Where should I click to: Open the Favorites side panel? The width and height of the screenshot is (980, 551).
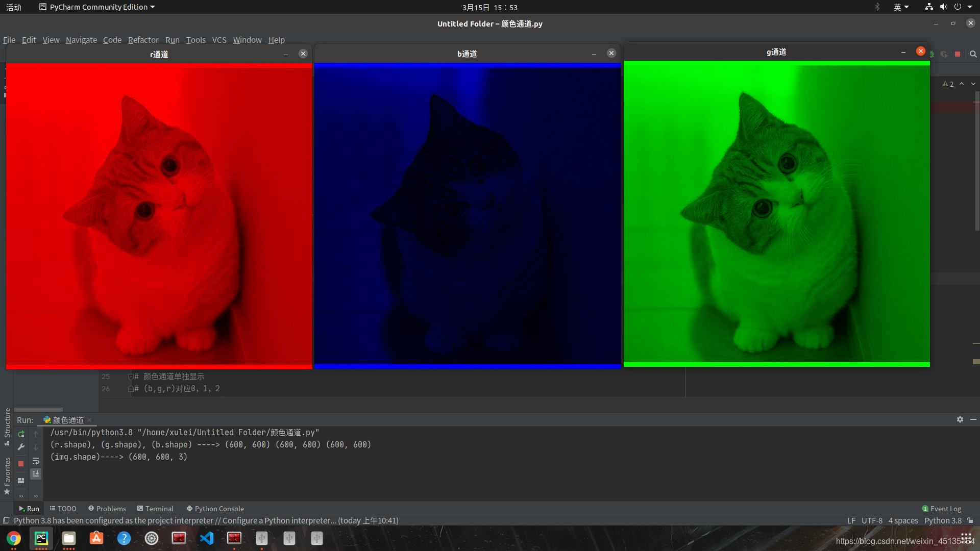pyautogui.click(x=7, y=476)
